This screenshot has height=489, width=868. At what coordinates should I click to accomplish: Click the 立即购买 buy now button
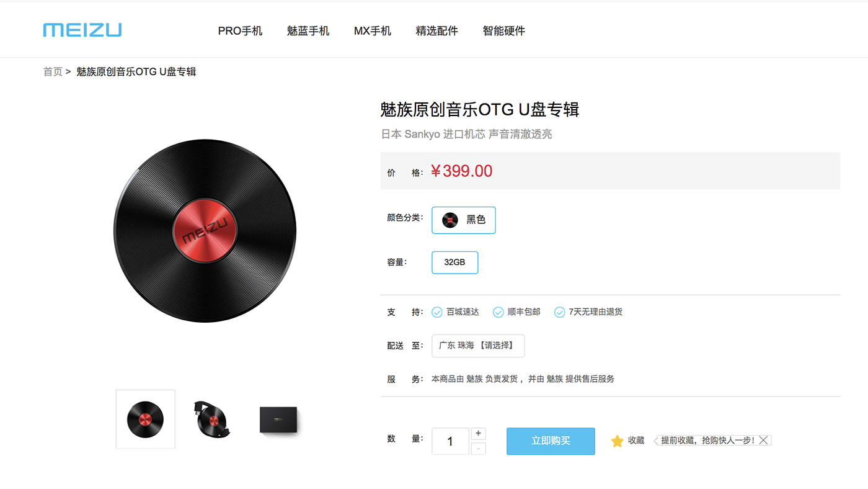point(551,441)
